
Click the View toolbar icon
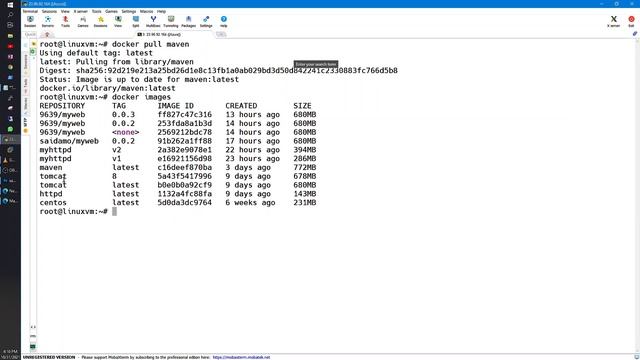[118, 21]
